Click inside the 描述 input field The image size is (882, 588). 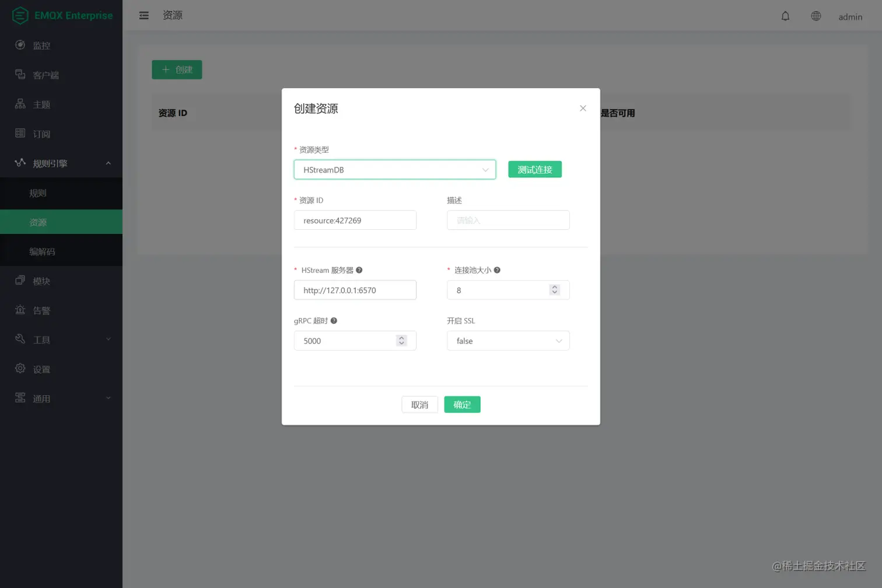coord(508,220)
